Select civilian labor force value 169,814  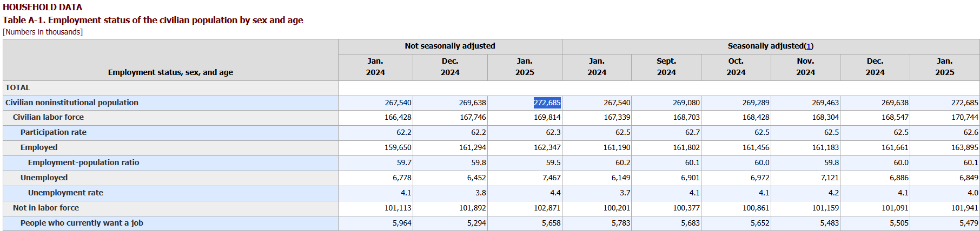[547, 117]
